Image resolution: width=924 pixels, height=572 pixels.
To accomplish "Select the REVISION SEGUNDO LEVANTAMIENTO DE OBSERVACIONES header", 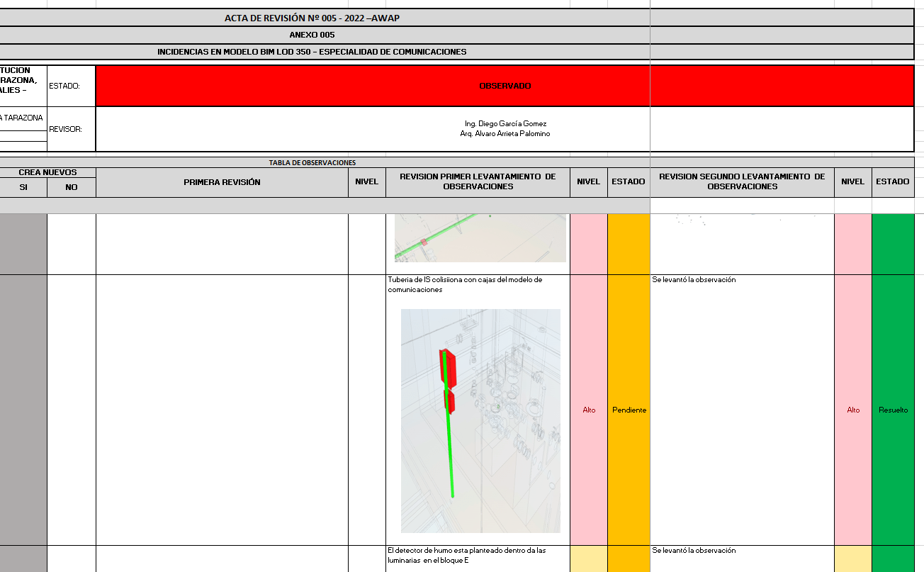I will coord(741,182).
